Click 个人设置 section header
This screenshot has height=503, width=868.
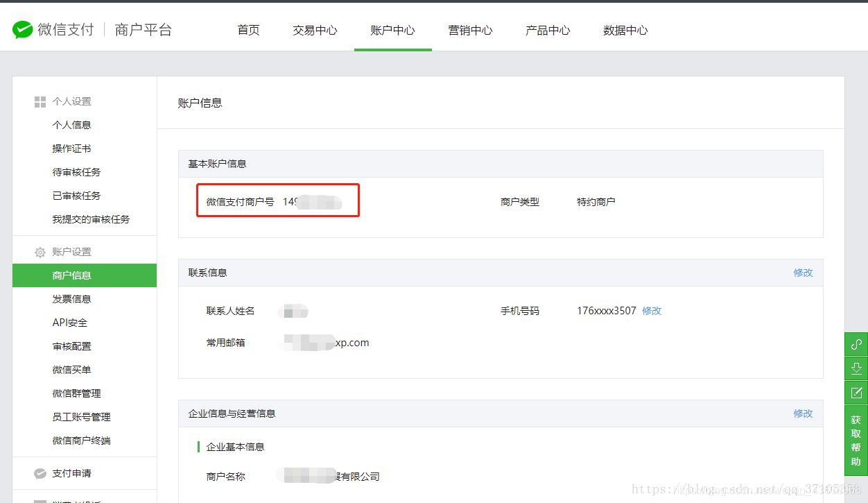click(72, 101)
